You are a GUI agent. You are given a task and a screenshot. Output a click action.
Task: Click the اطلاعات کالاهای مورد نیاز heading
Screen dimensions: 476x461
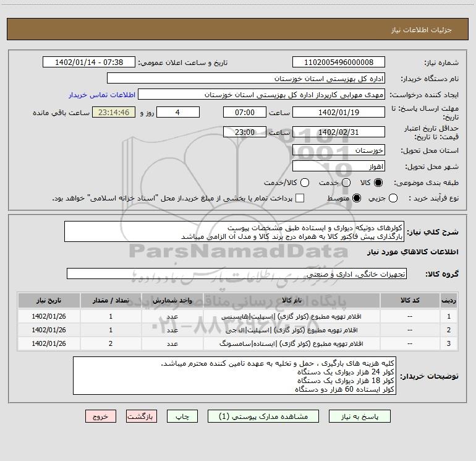412,252
